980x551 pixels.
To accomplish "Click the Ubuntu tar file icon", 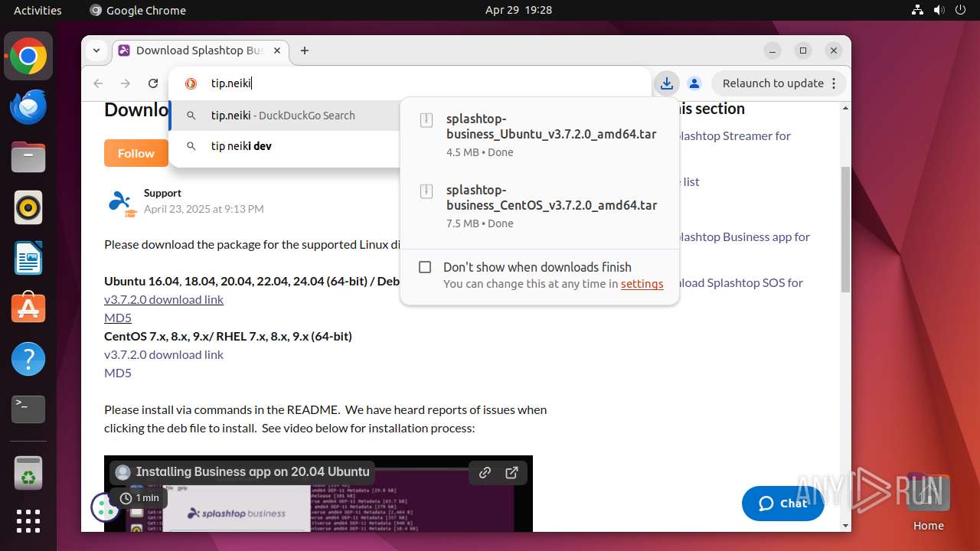I will (426, 120).
